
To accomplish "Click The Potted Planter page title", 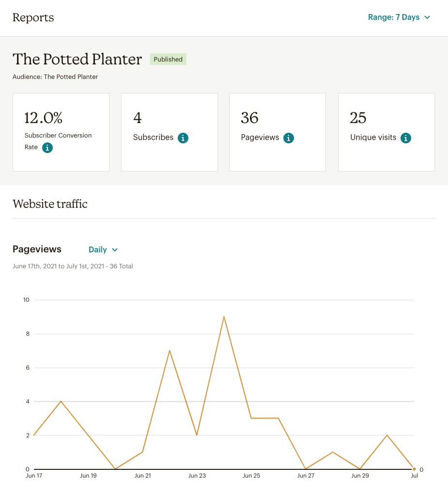I will [77, 59].
